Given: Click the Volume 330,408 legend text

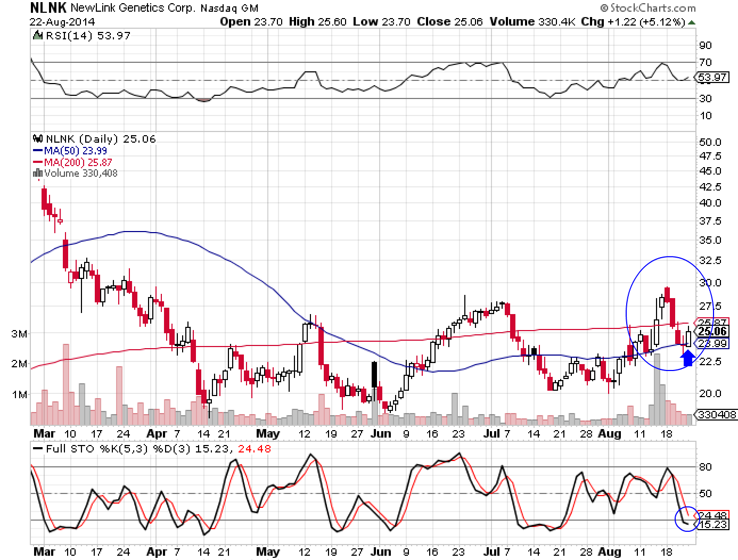Looking at the screenshot, I should 81,173.
